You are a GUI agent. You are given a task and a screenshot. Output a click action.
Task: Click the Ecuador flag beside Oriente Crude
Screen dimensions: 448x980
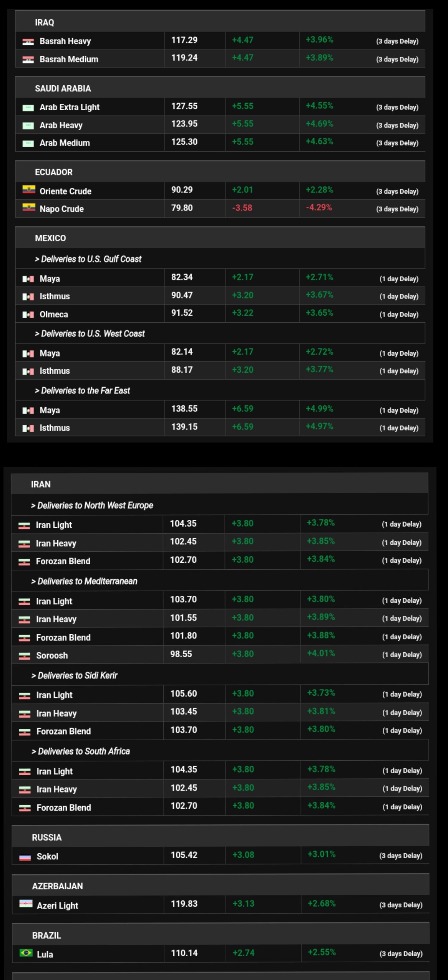28,190
